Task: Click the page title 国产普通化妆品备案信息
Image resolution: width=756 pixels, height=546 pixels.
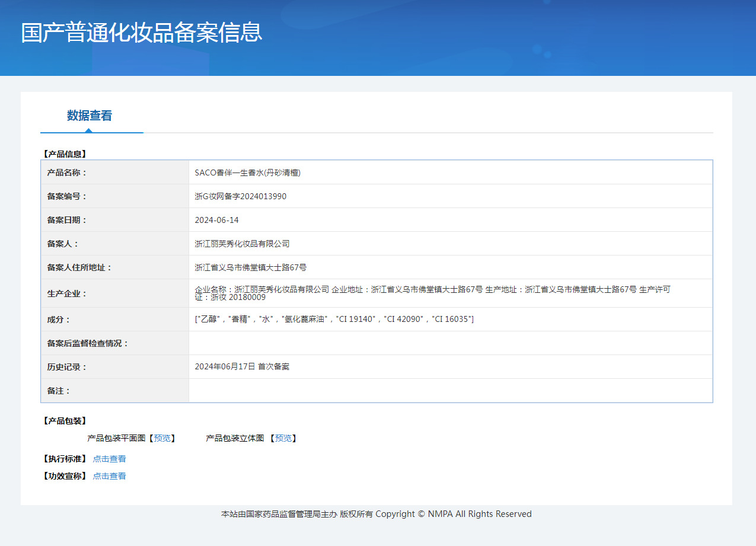Action: (x=142, y=32)
